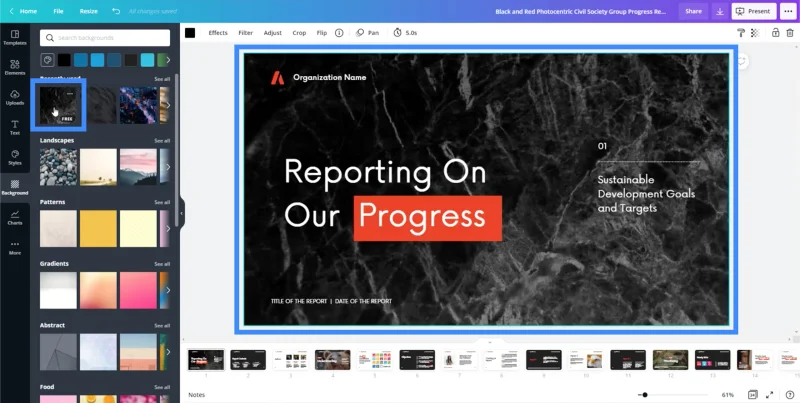
Task: Select the yellow pattern background thumbnail
Action: [98, 229]
